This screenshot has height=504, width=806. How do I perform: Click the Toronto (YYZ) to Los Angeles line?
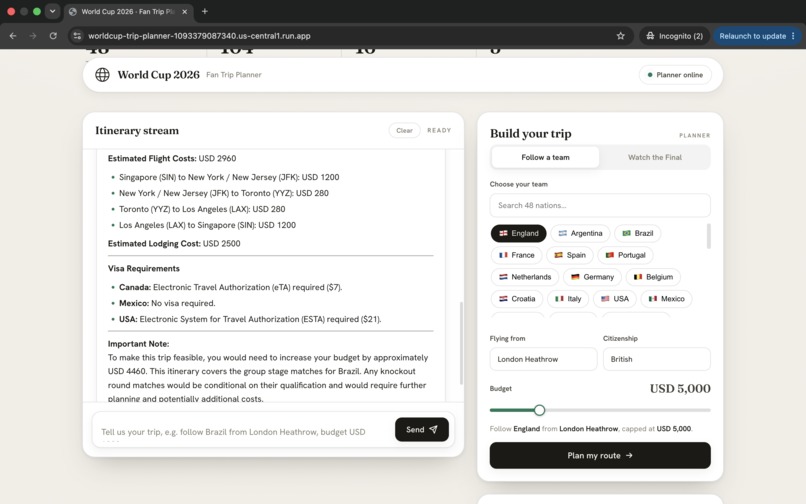click(x=202, y=209)
